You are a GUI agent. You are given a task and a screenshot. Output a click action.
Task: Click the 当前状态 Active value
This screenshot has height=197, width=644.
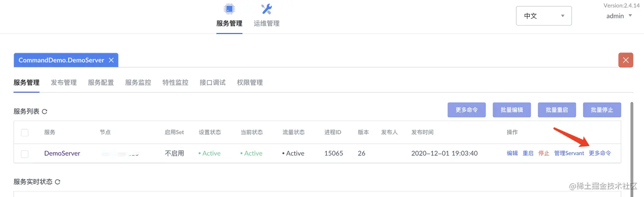tap(251, 154)
